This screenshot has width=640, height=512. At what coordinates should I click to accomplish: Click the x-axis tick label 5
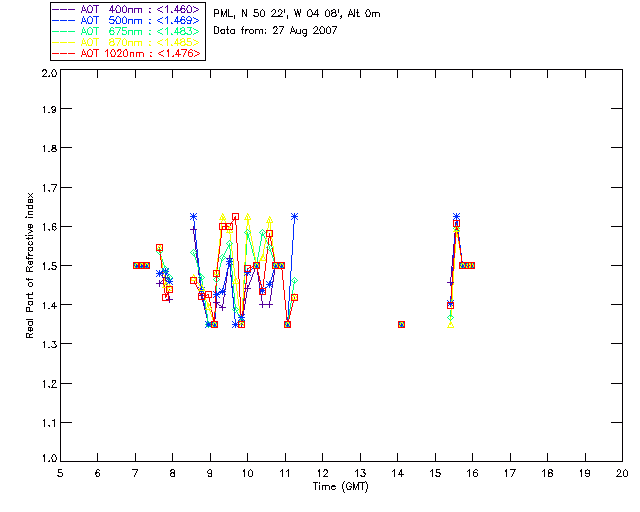60,473
